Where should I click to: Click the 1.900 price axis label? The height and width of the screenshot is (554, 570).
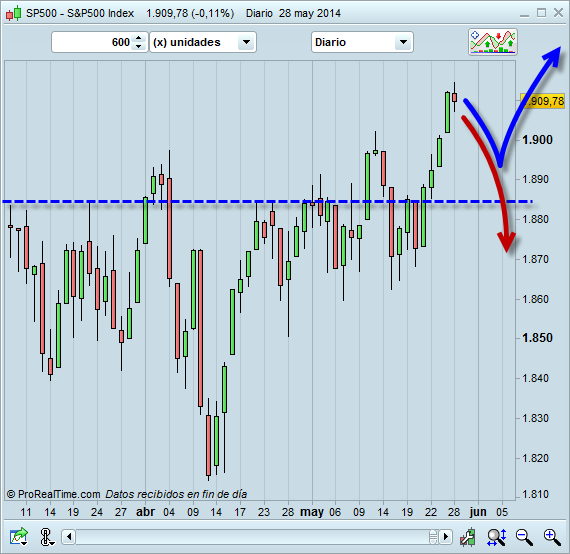[537, 140]
